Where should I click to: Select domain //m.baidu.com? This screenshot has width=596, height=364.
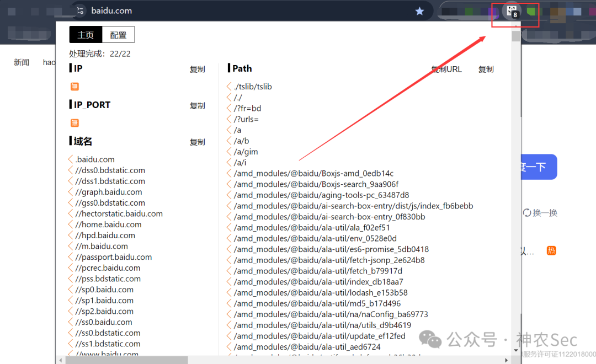pos(101,246)
